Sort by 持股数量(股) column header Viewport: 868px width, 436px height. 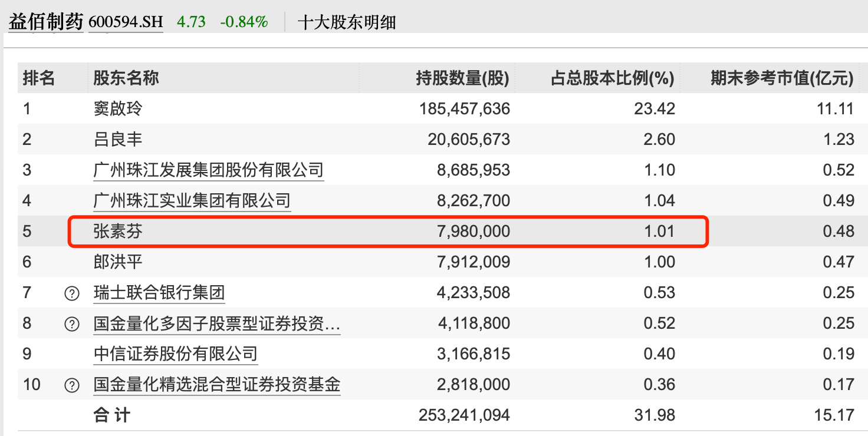click(x=463, y=78)
